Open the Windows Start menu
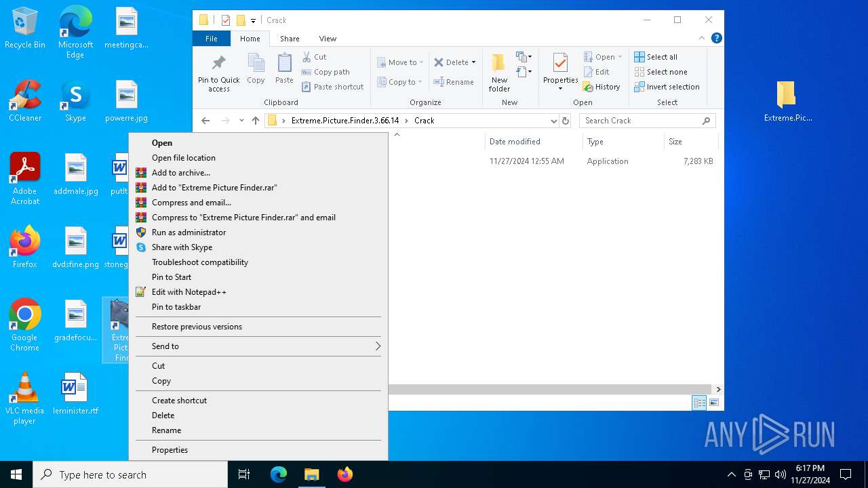This screenshot has height=488, width=868. 16,474
